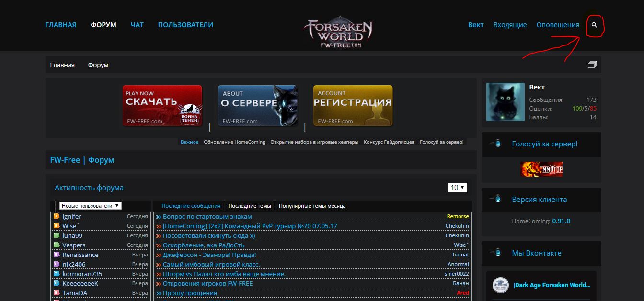This screenshot has height=301, width=644.
Task: Click the РЕГИСТРАЦИЯ account banner
Action: tap(353, 106)
